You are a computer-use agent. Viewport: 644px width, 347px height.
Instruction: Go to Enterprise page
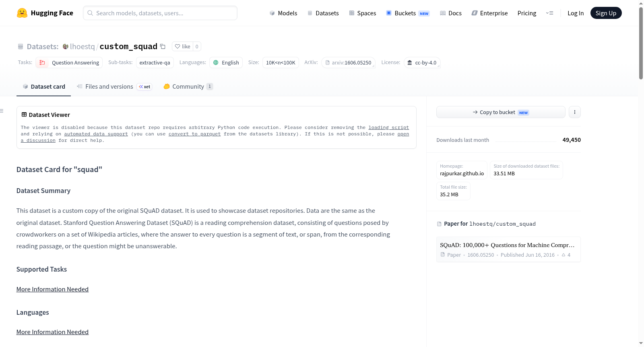tap(489, 13)
